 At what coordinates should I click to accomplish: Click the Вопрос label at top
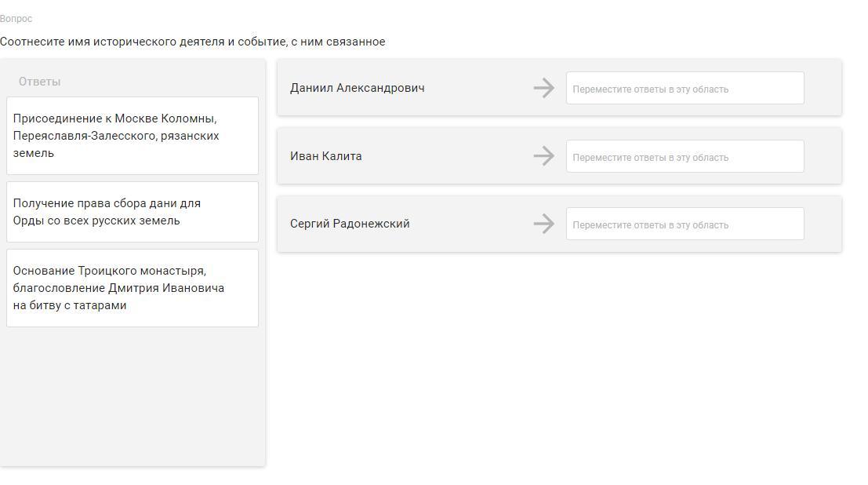click(x=16, y=18)
